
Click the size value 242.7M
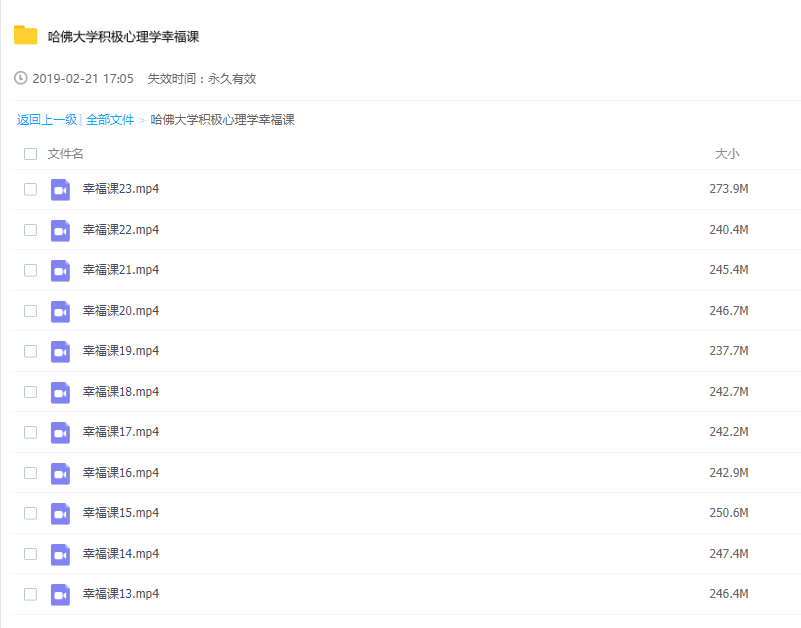pos(729,391)
